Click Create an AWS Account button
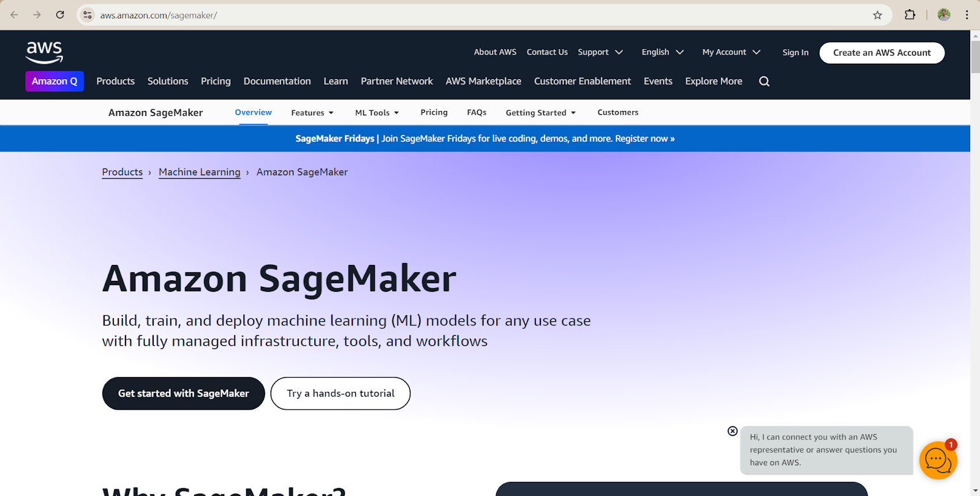This screenshot has width=980, height=496. click(882, 53)
